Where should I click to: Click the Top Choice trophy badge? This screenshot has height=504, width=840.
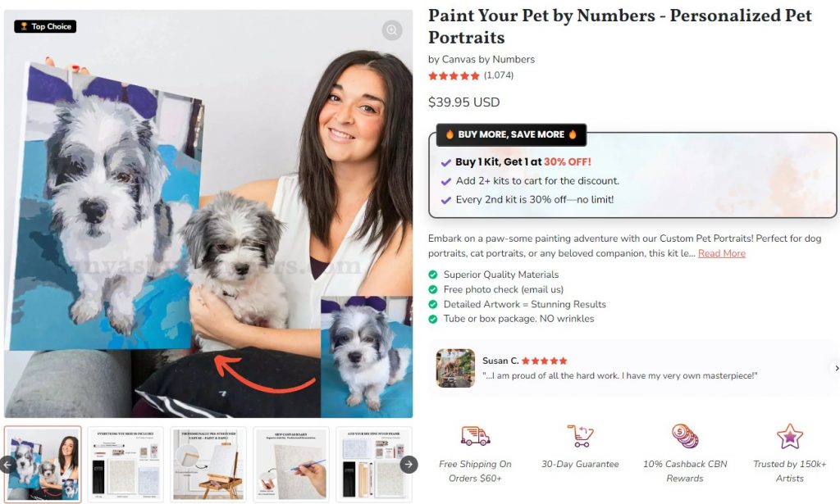click(x=46, y=26)
